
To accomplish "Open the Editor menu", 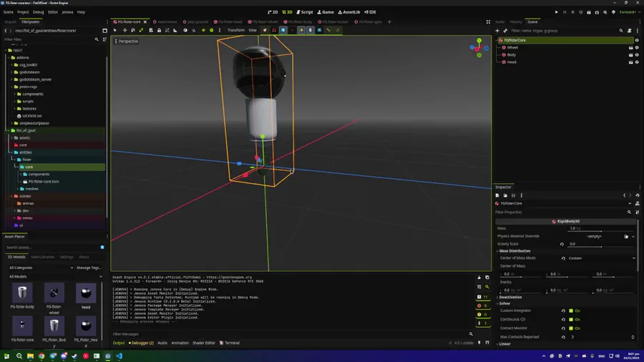I will tap(52, 12).
